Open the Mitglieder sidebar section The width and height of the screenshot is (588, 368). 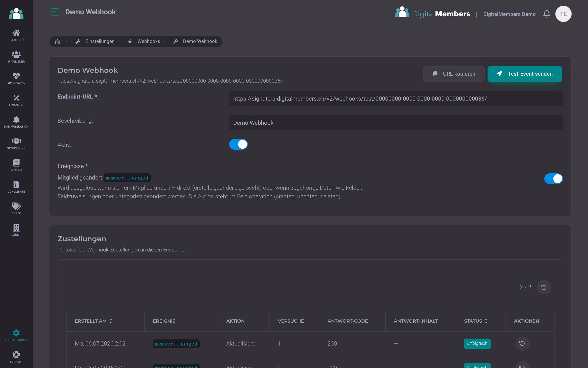pyautogui.click(x=16, y=57)
